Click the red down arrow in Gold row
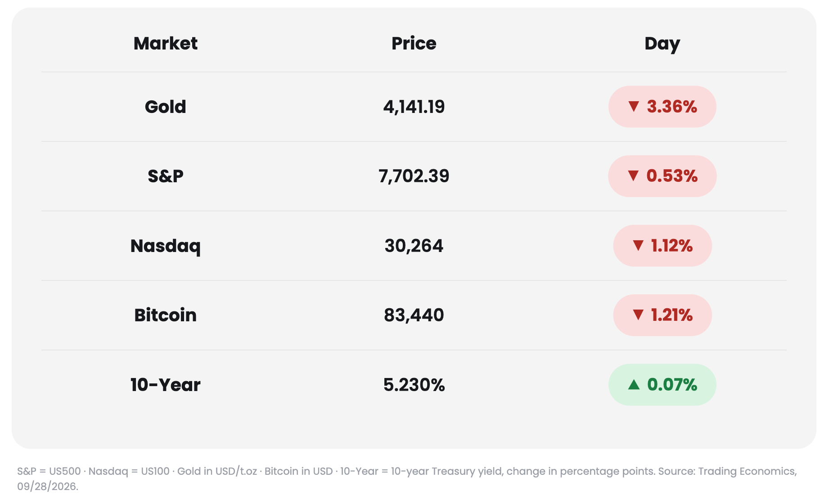The width and height of the screenshot is (829, 504). 634,107
